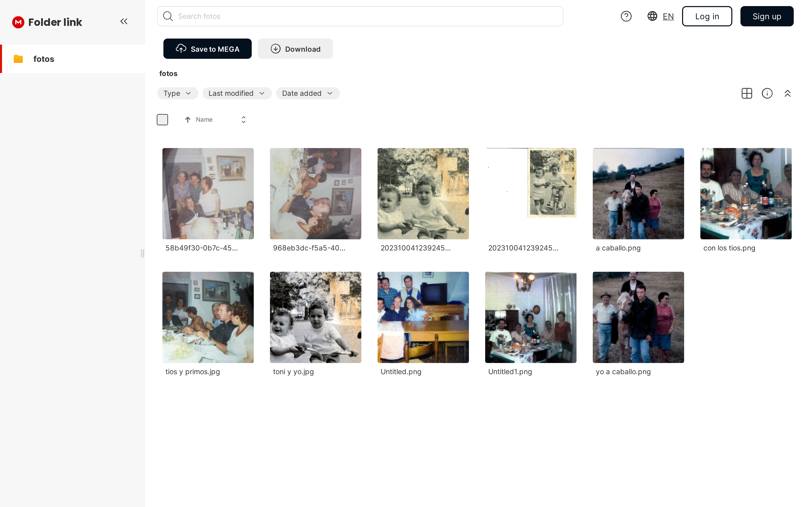Collapse the sidebar with double-chevron icon
This screenshot has height=507, width=812.
point(124,22)
